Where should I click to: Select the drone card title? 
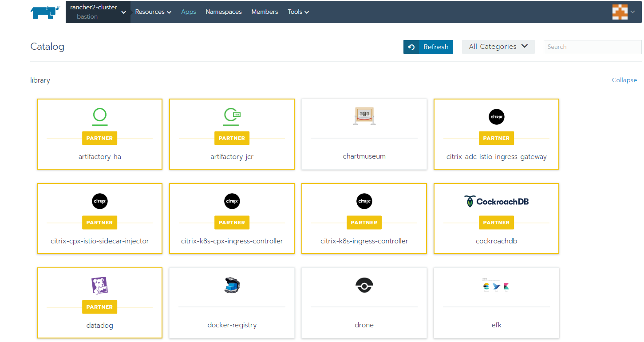point(364,325)
